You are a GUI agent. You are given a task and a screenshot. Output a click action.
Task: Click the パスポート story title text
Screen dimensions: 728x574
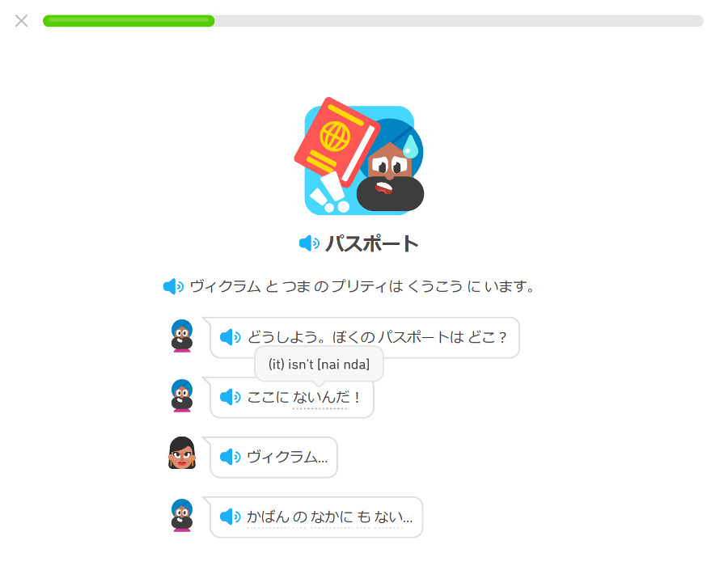(371, 243)
